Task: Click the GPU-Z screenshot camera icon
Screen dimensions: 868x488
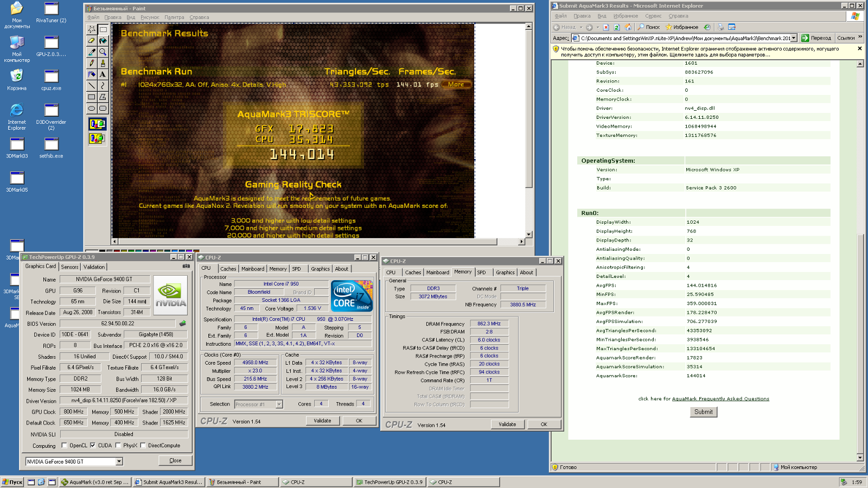Action: tap(186, 266)
